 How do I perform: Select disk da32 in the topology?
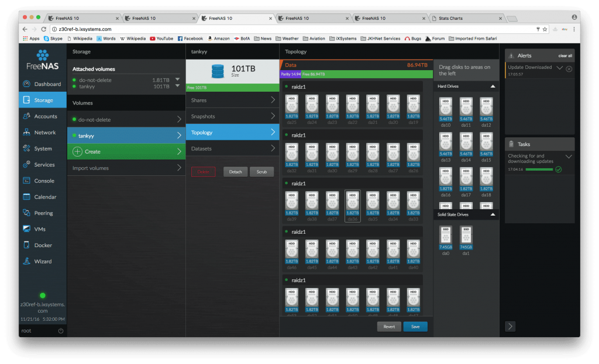(x=291, y=158)
